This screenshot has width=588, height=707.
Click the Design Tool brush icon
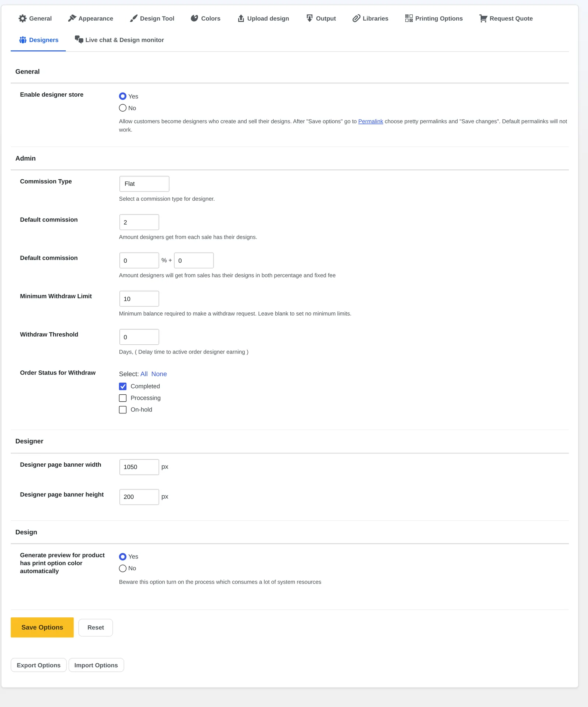pyautogui.click(x=134, y=18)
